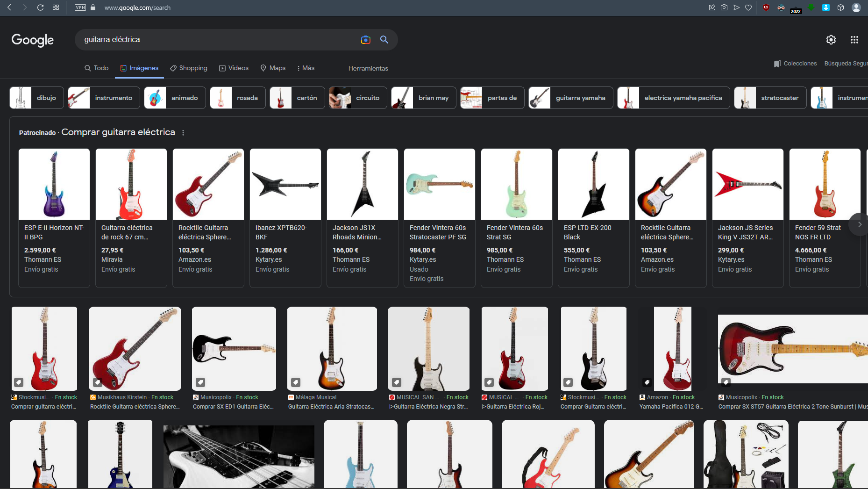Screen dimensions: 868x489
Task: Open the send-arrow icon in browser toolbar
Action: coord(736,7)
